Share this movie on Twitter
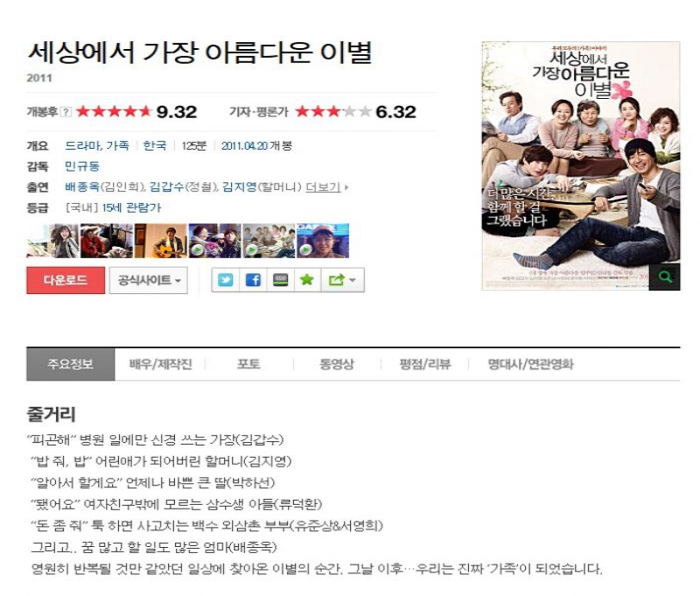The image size is (700, 596). point(226,280)
